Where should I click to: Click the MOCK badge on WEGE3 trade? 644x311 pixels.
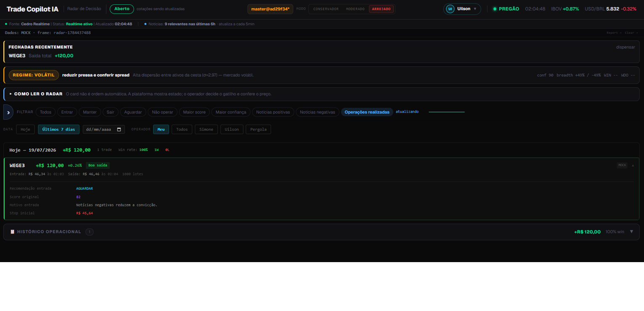click(x=622, y=165)
